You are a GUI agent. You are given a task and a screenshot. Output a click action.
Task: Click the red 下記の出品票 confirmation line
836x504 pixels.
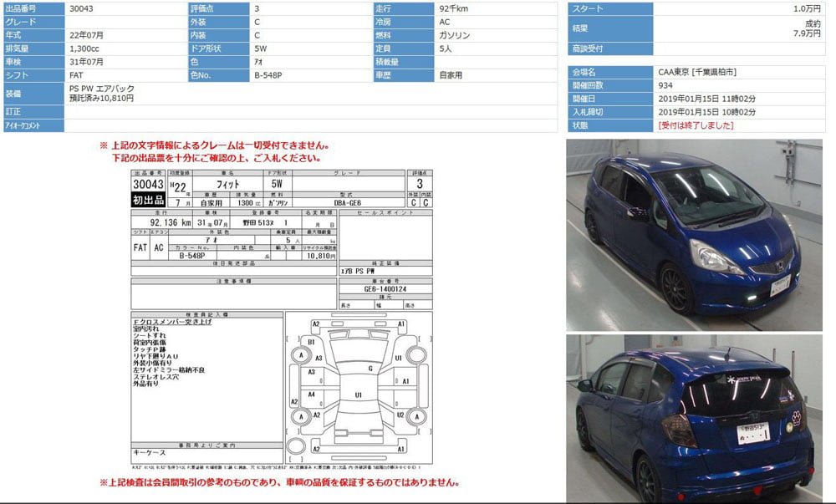point(217,158)
